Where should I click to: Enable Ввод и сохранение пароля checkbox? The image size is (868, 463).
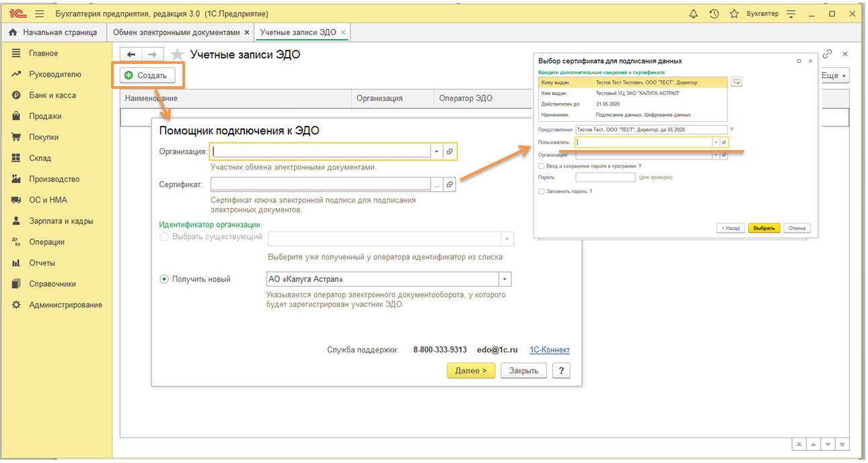[x=542, y=166]
